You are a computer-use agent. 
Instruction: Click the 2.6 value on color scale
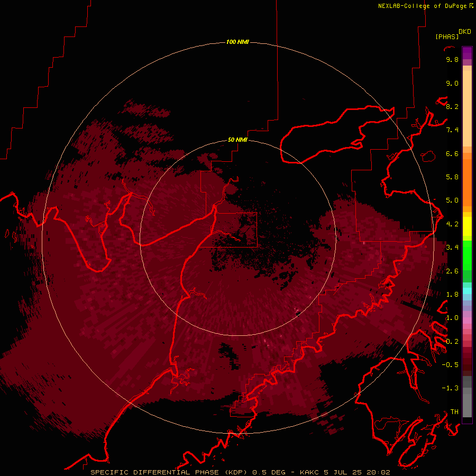452,271
